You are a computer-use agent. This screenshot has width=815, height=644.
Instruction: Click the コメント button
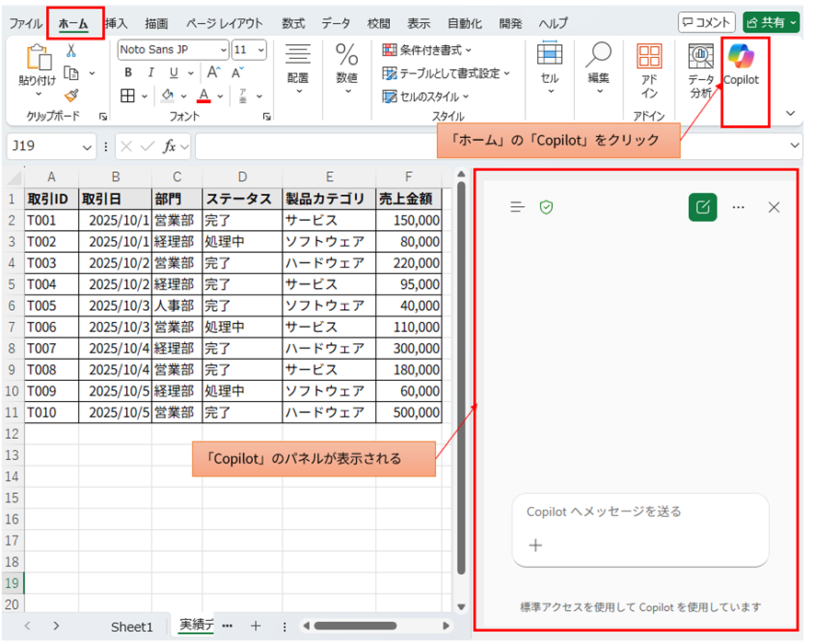[706, 20]
